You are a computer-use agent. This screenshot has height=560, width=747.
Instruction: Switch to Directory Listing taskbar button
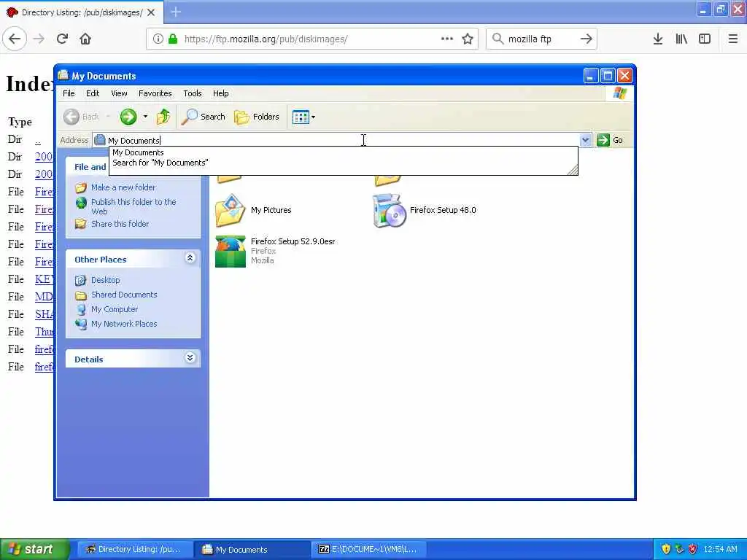point(134,550)
